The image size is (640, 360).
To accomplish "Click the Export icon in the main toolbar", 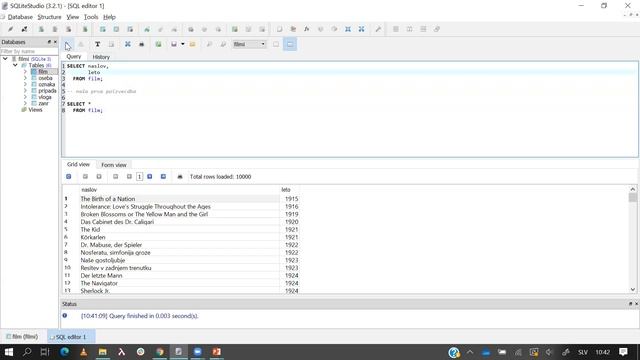I will (361, 29).
